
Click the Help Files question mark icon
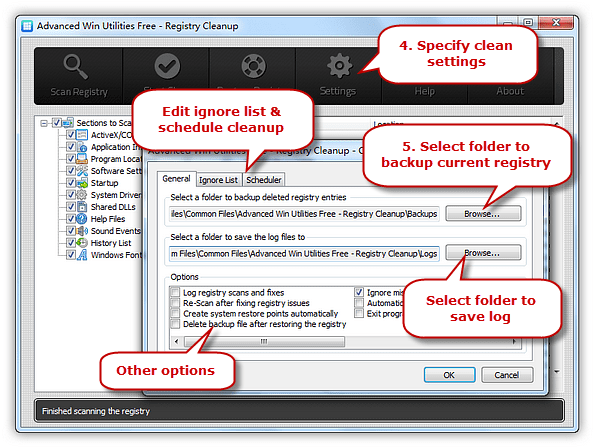click(x=82, y=219)
